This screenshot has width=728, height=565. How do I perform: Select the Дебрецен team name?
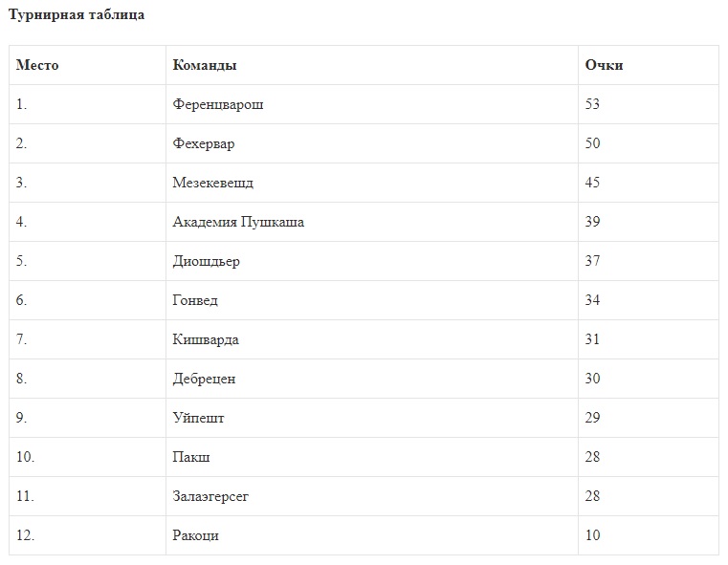(x=204, y=379)
